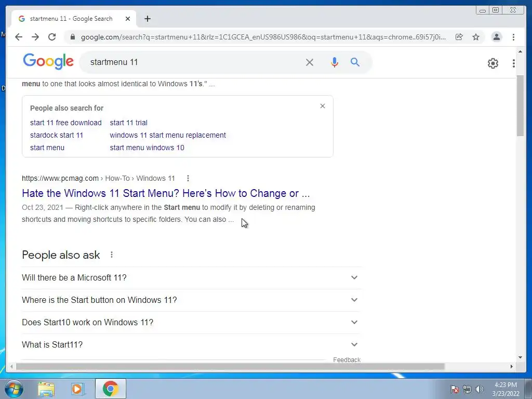
Task: Open 'stardock start 11' suggestion
Action: 57,135
